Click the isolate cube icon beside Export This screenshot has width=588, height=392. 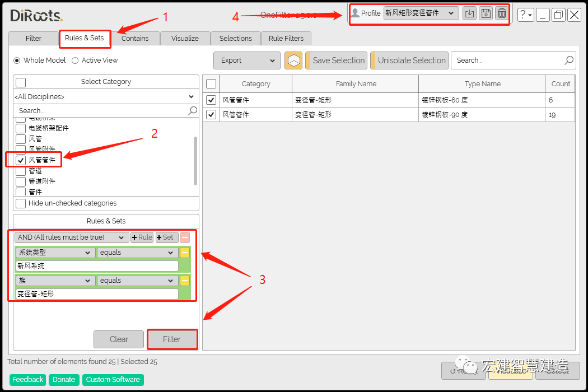(293, 60)
